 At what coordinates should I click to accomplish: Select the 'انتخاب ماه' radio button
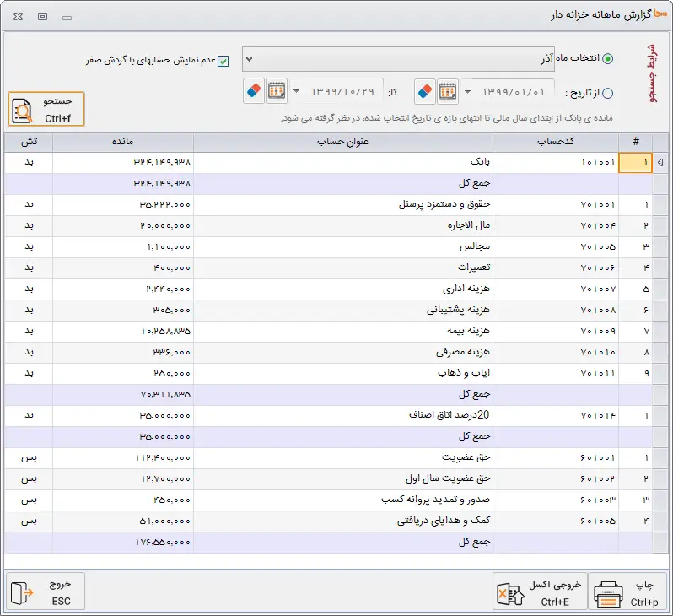pos(608,59)
